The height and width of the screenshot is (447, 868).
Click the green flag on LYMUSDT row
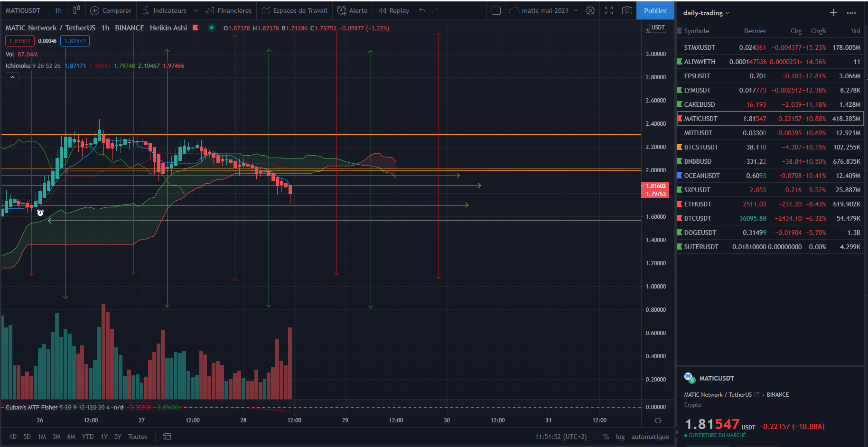tap(680, 90)
